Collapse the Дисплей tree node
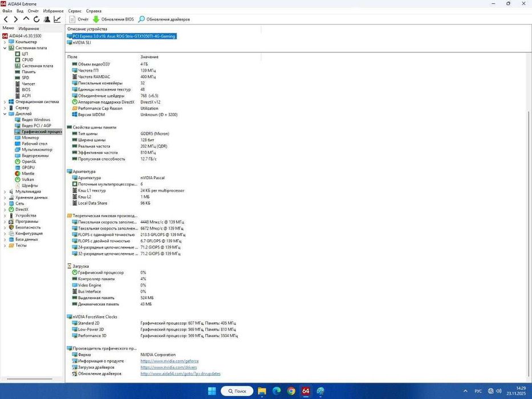Viewport: 532px width, 399px height. (x=5, y=114)
